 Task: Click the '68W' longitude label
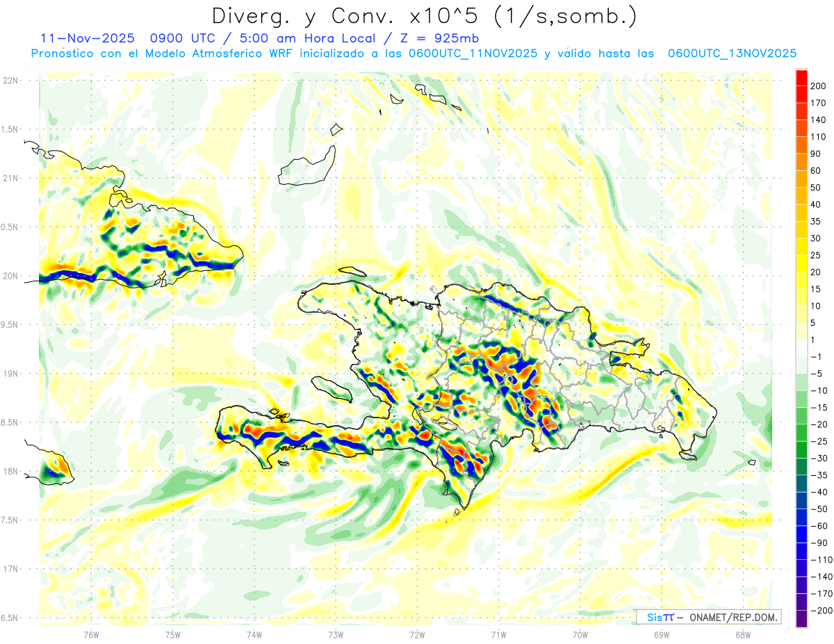pos(743,634)
